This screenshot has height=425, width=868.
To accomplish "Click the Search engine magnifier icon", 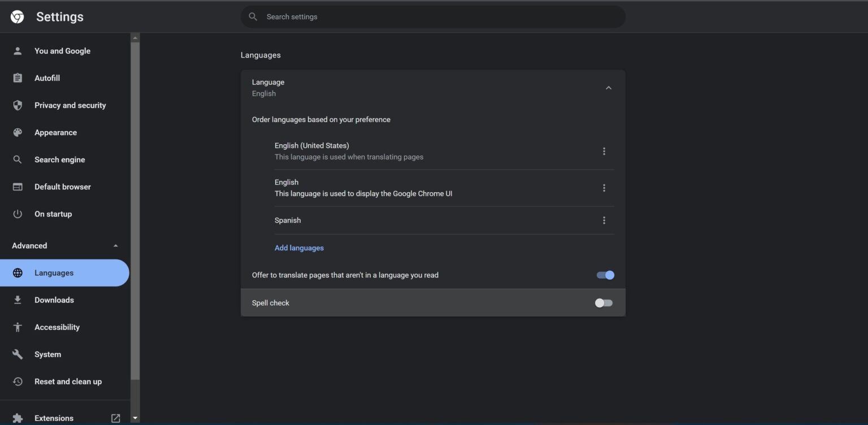I will point(18,159).
